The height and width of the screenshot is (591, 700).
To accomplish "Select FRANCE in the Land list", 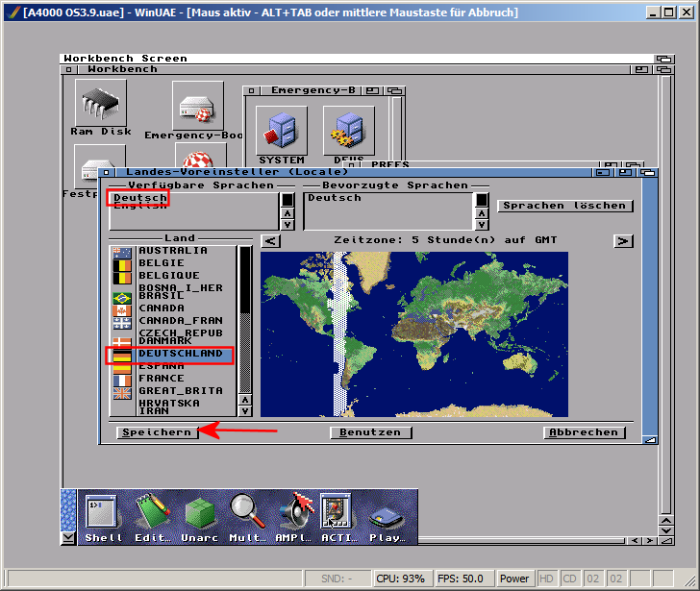I will coord(173,379).
